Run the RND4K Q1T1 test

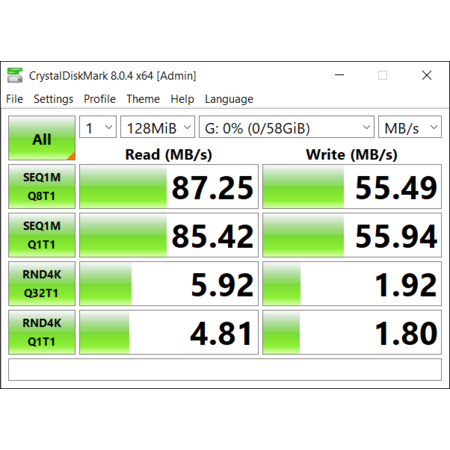[x=42, y=332]
